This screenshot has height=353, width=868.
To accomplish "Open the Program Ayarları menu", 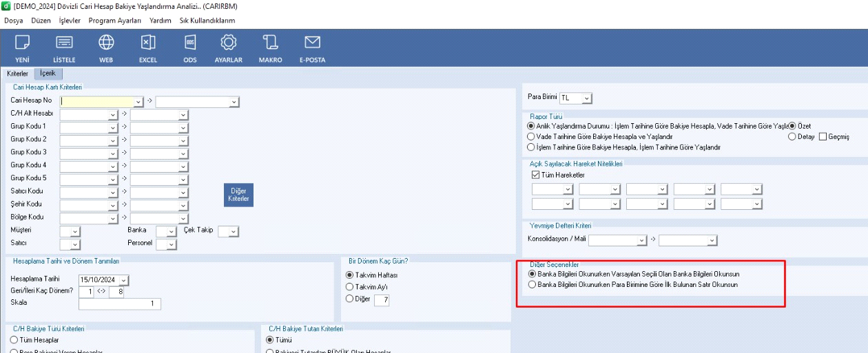I will (116, 21).
